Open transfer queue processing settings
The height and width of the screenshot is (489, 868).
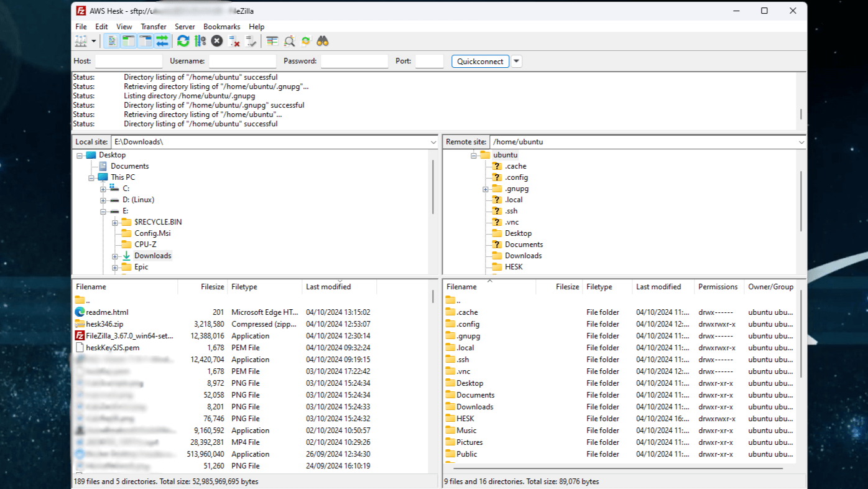tap(200, 40)
